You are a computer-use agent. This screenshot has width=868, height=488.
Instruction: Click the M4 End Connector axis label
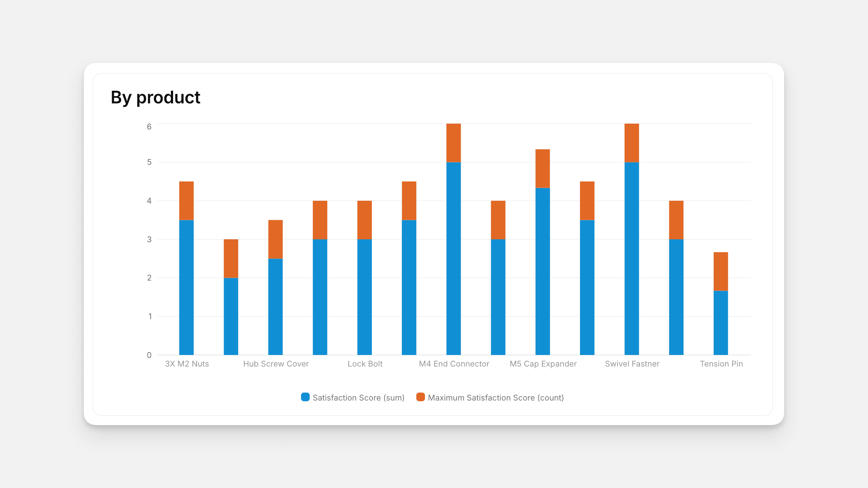[x=454, y=364]
